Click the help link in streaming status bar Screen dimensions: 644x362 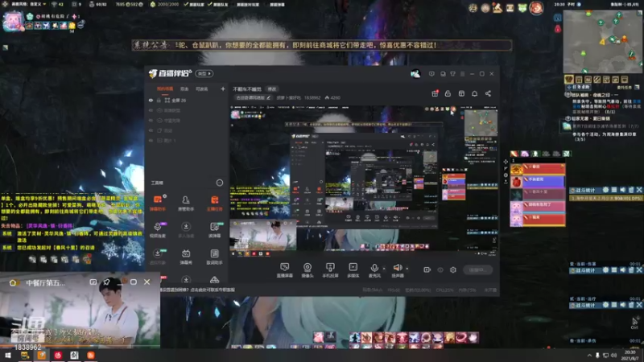(197, 290)
